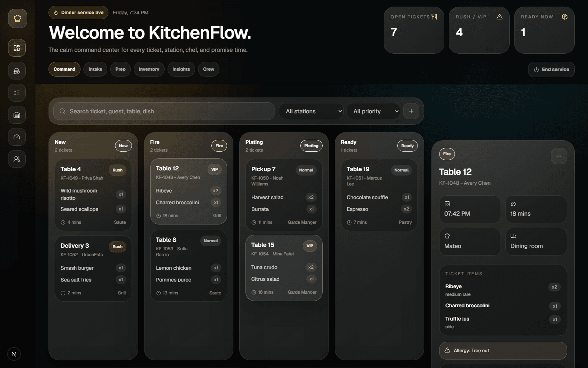Click the Dinner service live badge
The image size is (588, 368).
pyautogui.click(x=78, y=13)
